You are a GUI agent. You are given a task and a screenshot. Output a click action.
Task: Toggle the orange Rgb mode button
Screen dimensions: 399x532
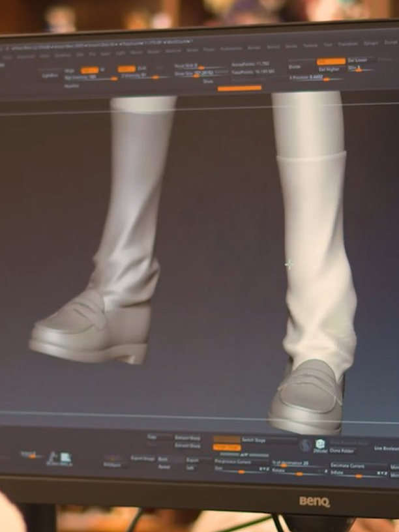point(89,70)
